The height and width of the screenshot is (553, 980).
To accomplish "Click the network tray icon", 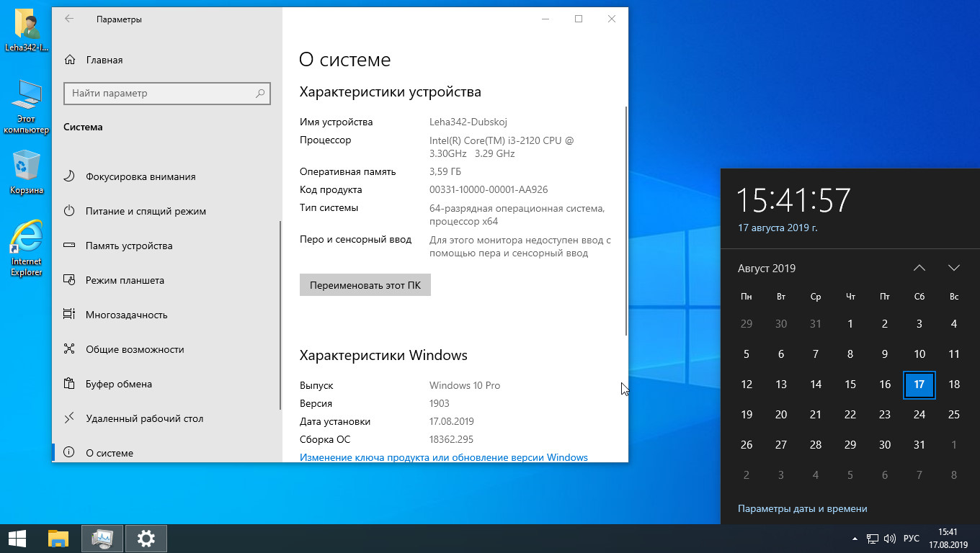I will tap(873, 539).
